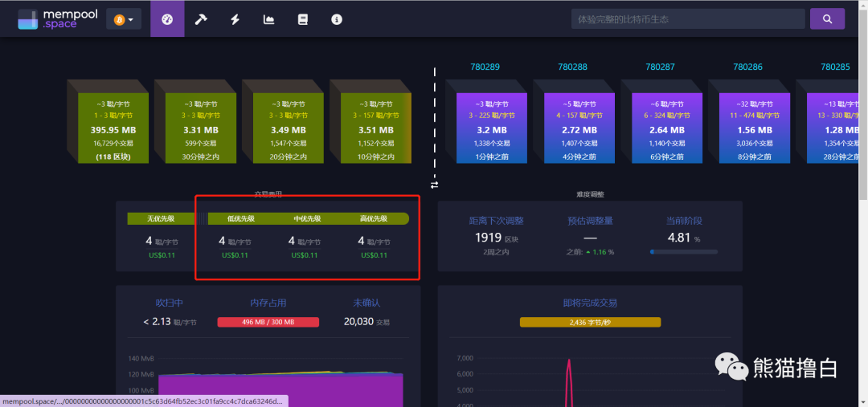Expand the Bitcoin network dropdown
The image size is (868, 407).
[x=124, y=19]
